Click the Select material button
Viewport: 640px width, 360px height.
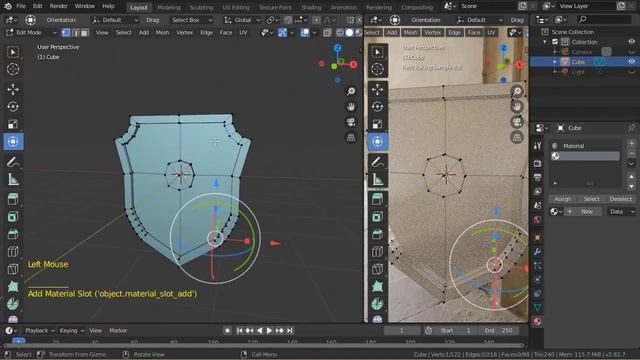click(591, 199)
